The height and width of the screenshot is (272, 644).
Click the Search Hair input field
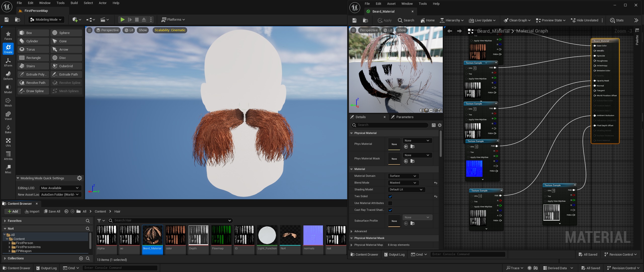click(170, 220)
